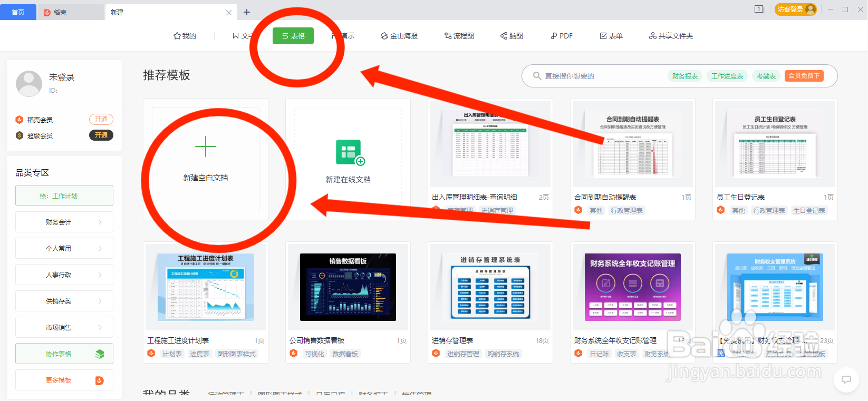Click the green layers icon on 协作表格

point(100,354)
